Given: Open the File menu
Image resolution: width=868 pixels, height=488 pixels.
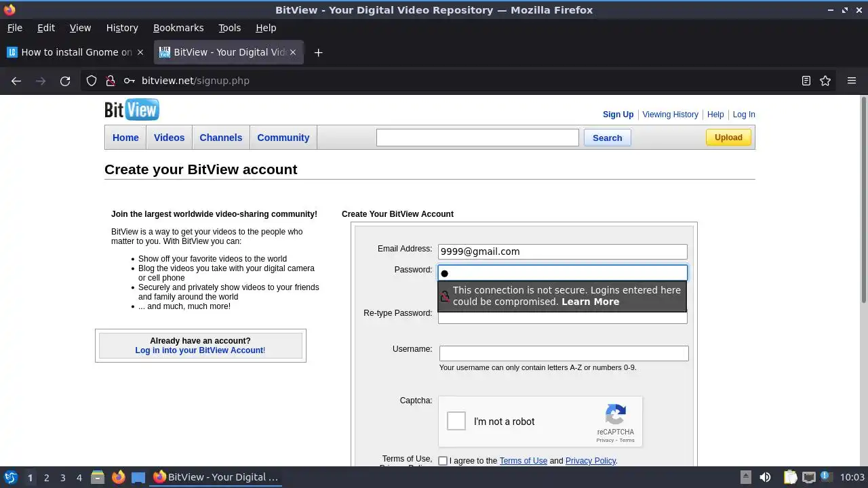Looking at the screenshot, I should point(14,28).
